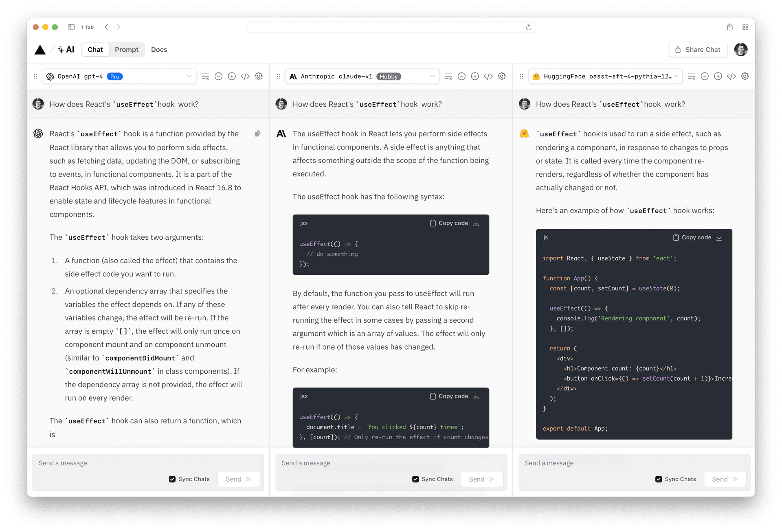Screen dimensions: 782x532
Task: Click the Share Chat button
Action: (698, 49)
